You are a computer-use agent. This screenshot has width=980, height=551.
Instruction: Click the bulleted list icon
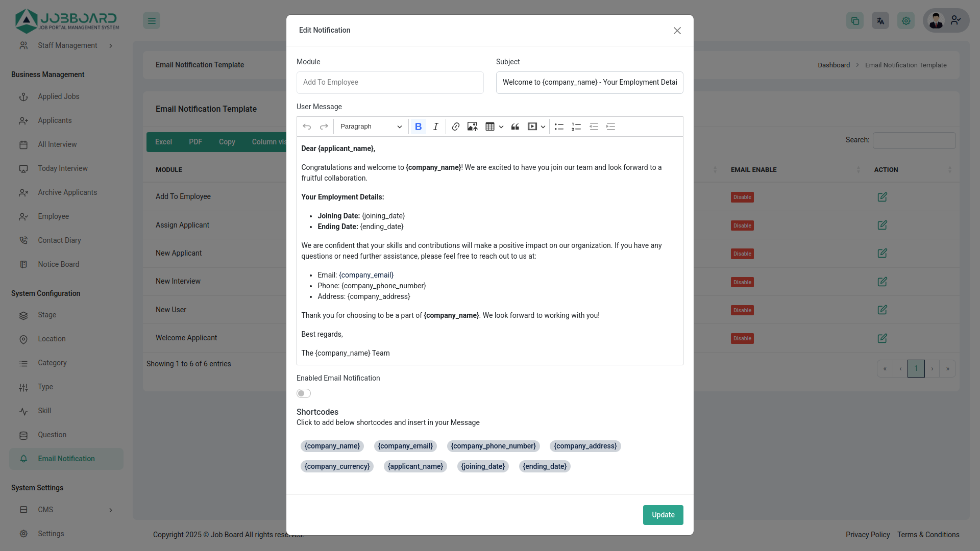coord(559,127)
